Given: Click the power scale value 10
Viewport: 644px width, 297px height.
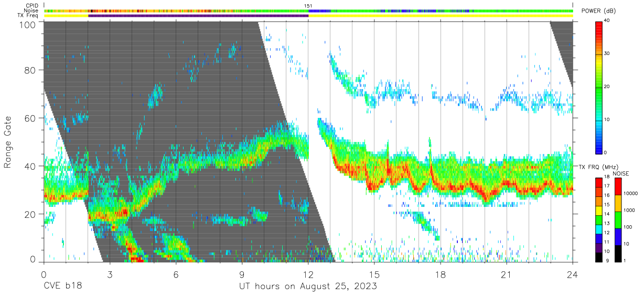Looking at the screenshot, I should tap(607, 119).
